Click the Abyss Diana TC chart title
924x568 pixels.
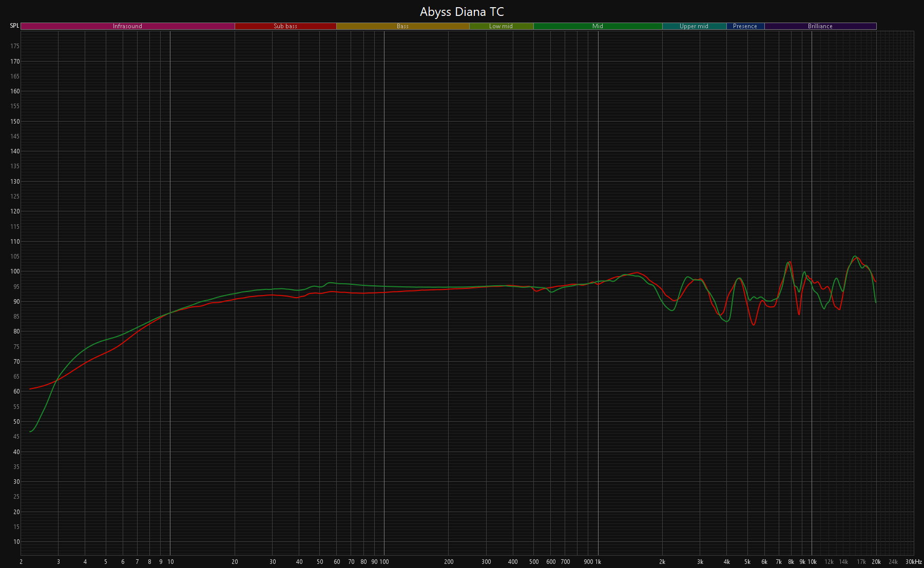(x=461, y=12)
